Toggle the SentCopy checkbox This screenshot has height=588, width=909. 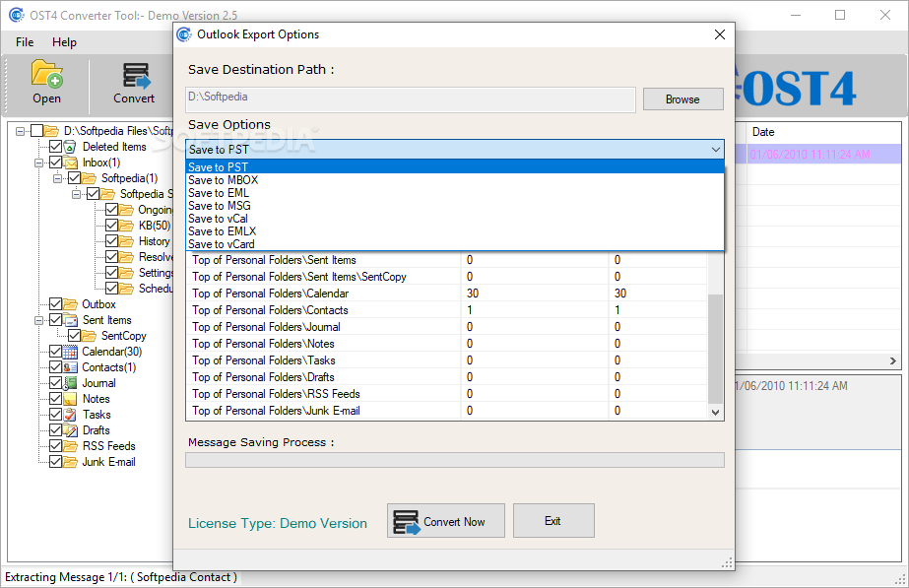point(74,336)
